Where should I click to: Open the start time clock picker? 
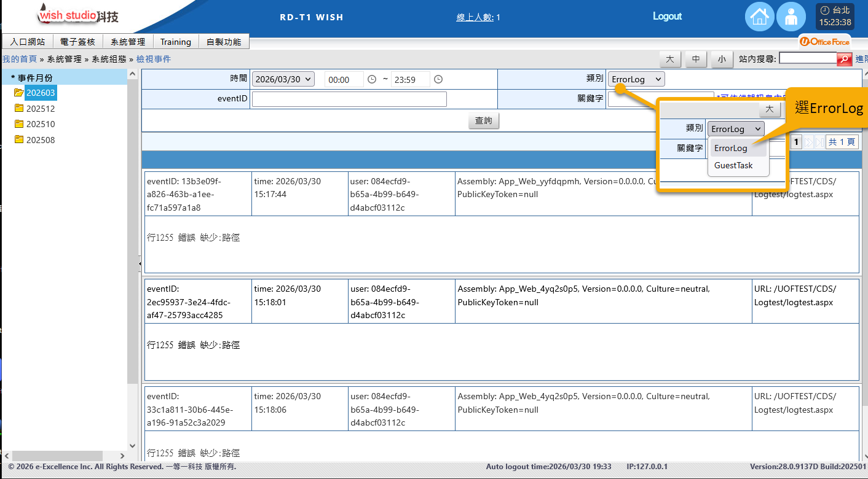pos(371,79)
